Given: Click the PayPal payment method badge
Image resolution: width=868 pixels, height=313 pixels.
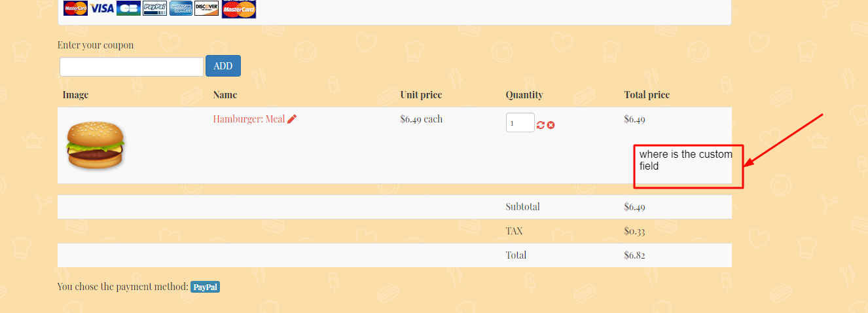Looking at the screenshot, I should coord(206,287).
